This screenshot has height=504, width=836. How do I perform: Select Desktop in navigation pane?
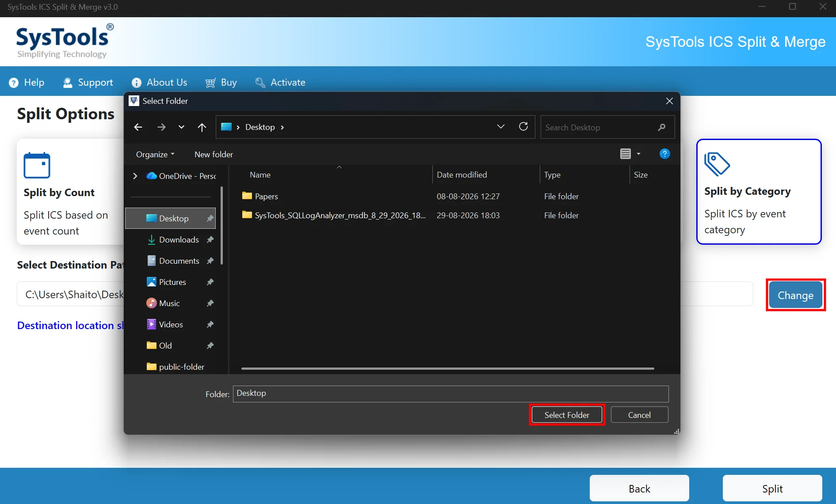pos(171,218)
